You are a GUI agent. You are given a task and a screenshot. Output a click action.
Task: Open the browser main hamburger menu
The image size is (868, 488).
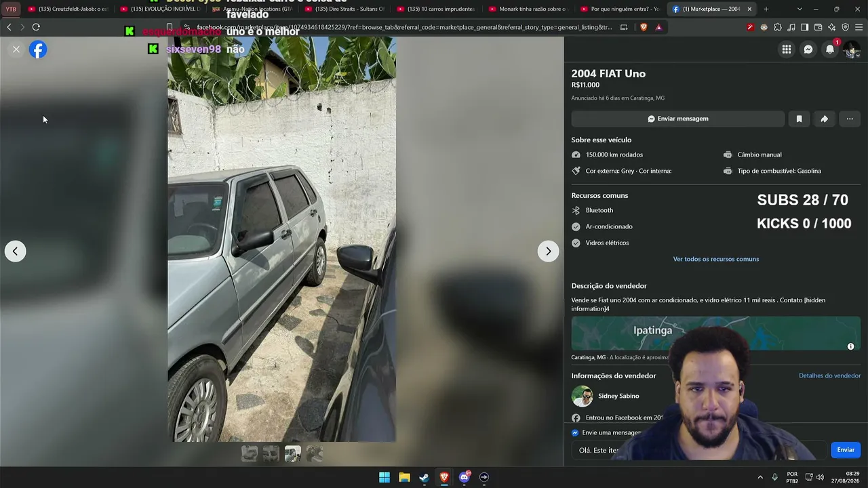(x=859, y=27)
